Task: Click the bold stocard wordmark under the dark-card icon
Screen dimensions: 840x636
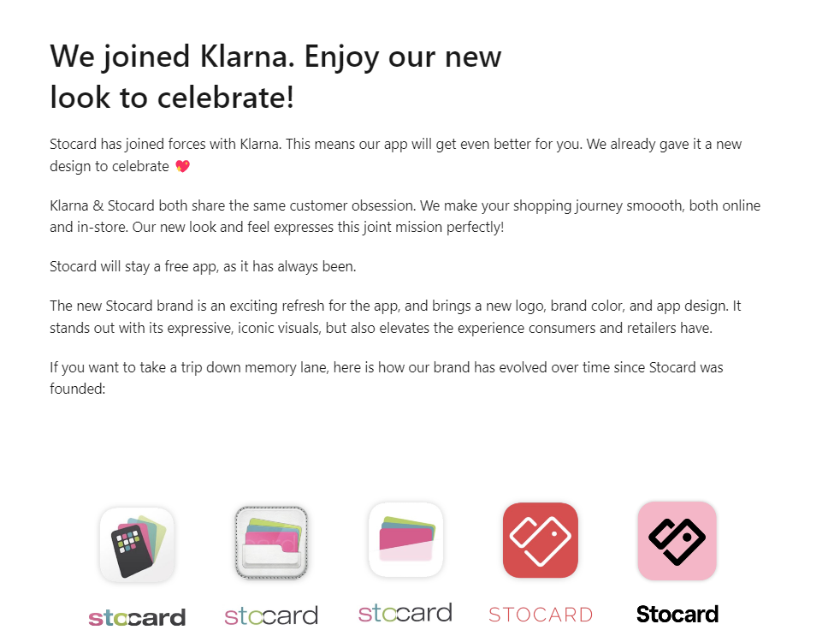Action: [x=137, y=617]
